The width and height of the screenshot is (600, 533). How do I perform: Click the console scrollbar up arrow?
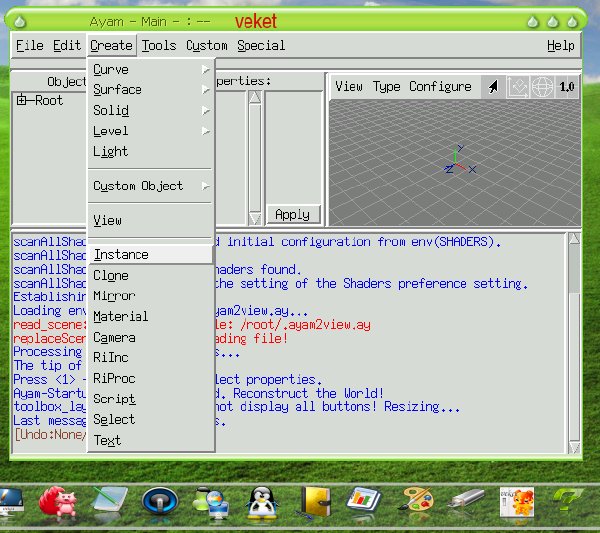[x=574, y=239]
